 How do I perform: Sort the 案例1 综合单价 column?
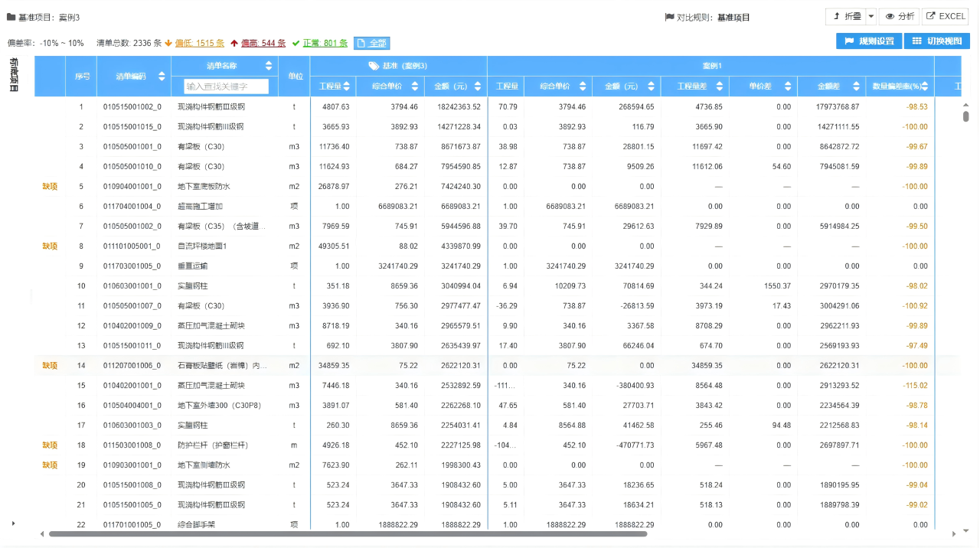(583, 86)
